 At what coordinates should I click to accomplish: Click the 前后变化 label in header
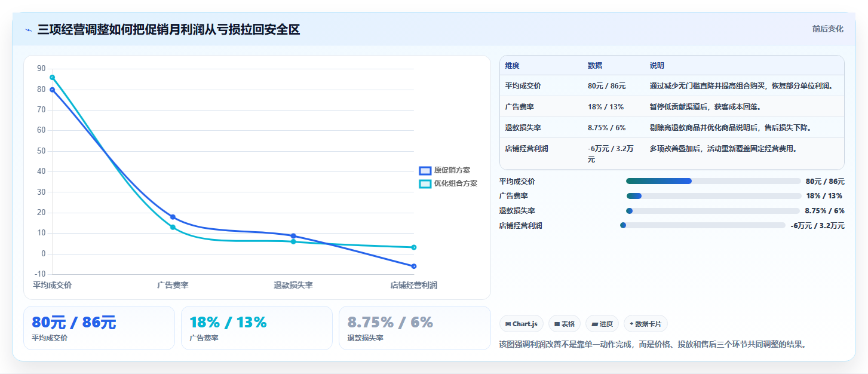tap(828, 29)
